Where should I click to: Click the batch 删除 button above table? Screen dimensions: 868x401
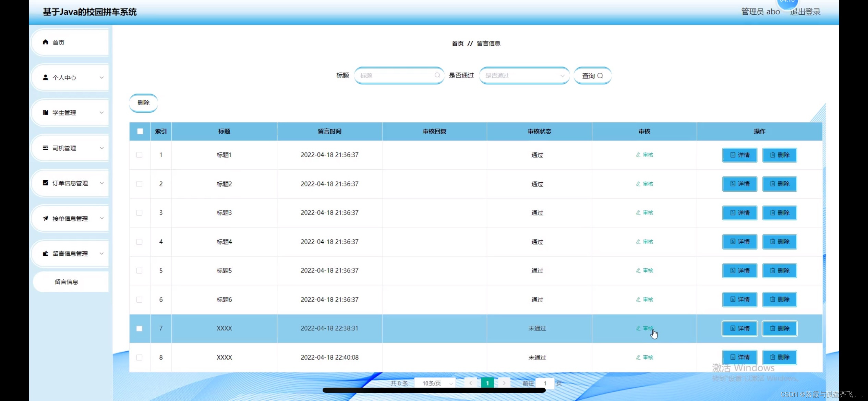[143, 102]
